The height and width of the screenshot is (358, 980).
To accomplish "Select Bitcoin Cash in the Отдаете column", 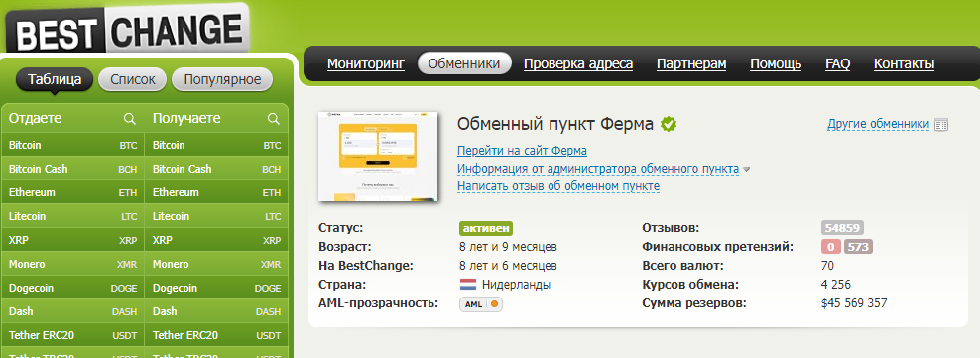I will [72, 169].
